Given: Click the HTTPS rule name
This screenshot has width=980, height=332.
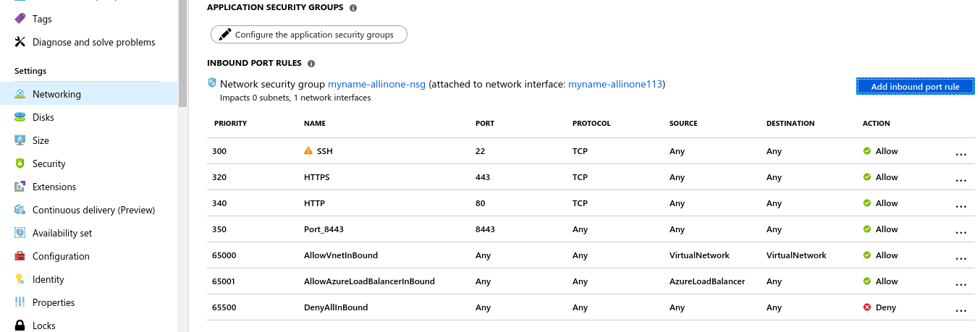Looking at the screenshot, I should pos(317,177).
